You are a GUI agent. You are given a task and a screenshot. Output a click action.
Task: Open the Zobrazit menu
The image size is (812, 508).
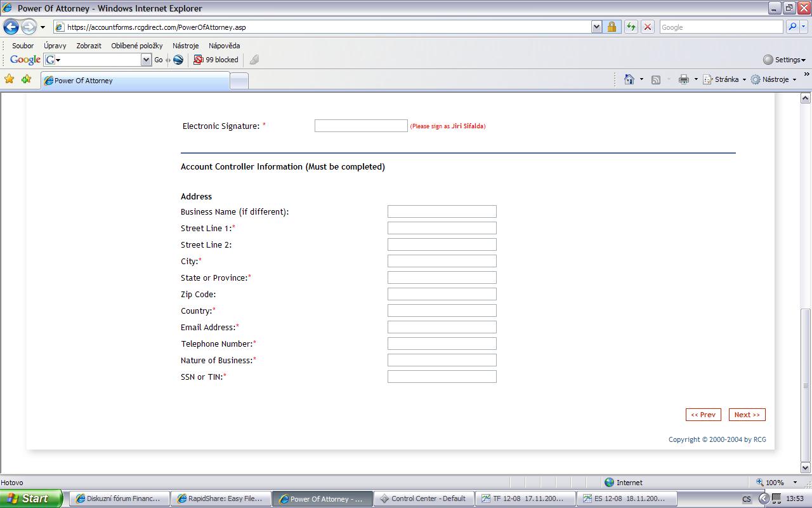click(x=89, y=46)
